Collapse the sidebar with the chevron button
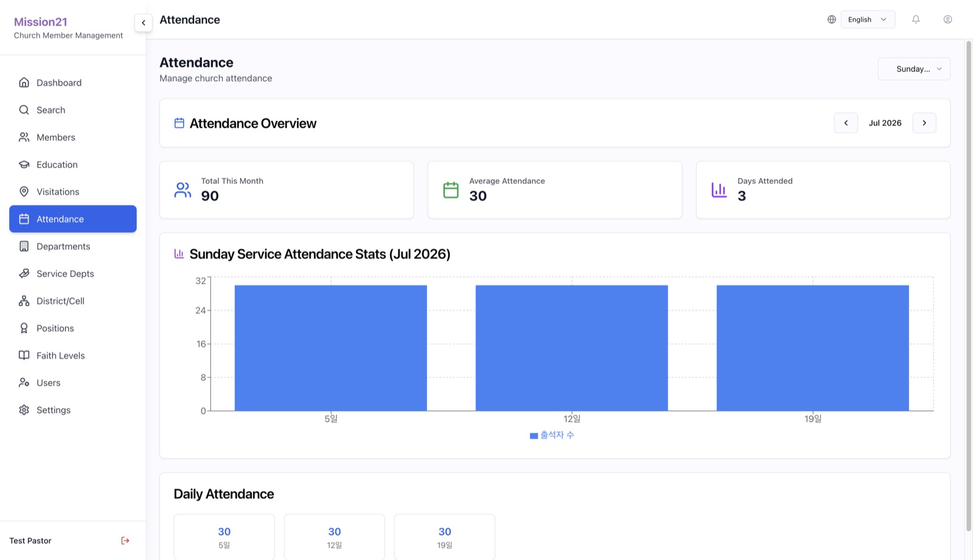This screenshot has height=560, width=973. 144,22
